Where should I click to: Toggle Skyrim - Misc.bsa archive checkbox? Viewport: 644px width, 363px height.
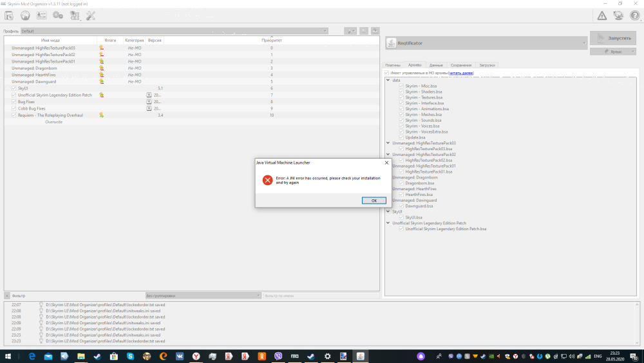[x=401, y=86]
